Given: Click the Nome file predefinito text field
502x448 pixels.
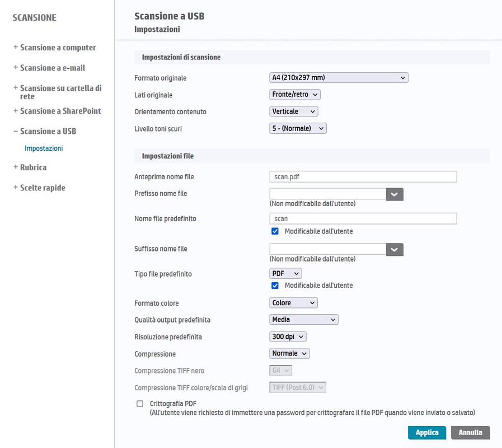Looking at the screenshot, I should (363, 218).
